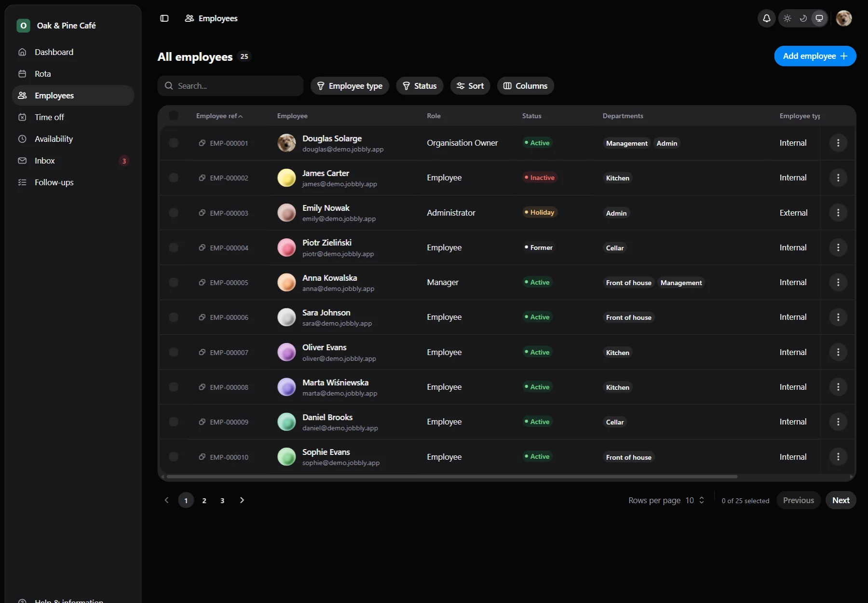Copy link icon beside EMP-000003

tap(202, 213)
